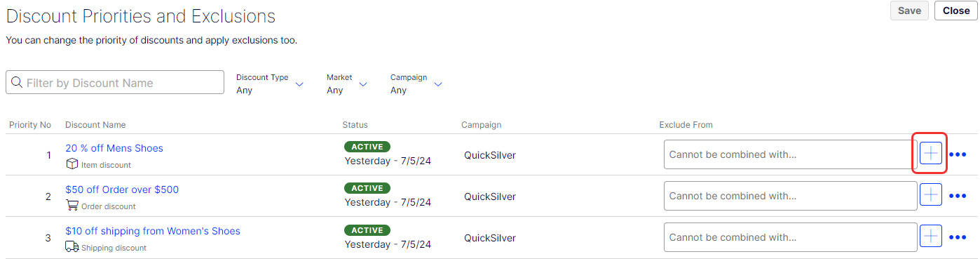Image resolution: width=980 pixels, height=259 pixels.
Task: Click the Save button
Action: coord(909,11)
